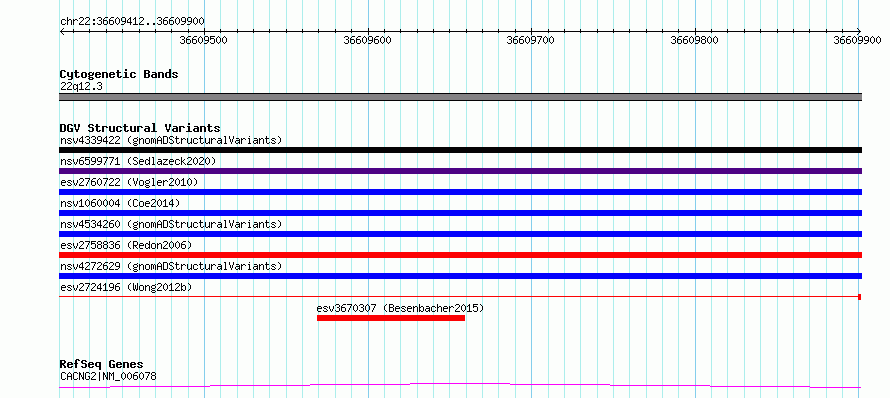The image size is (890, 398).
Task: Open variant label nsv4534260 (gnomADStructuralVariants)
Action: (171, 224)
